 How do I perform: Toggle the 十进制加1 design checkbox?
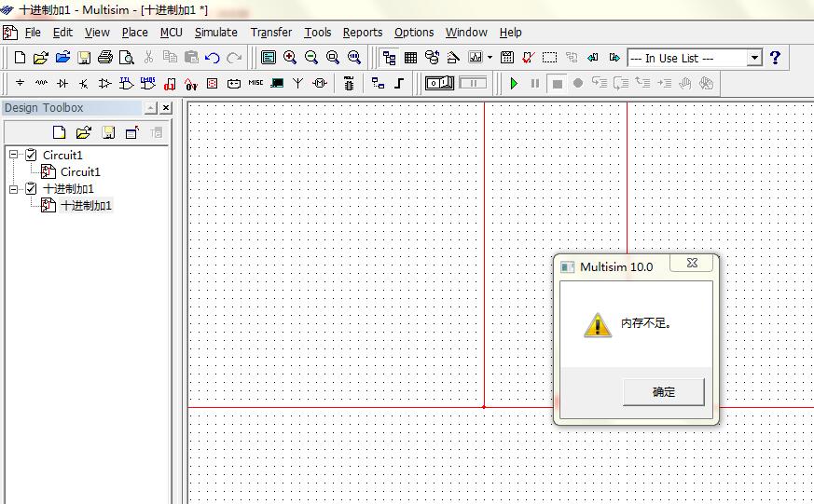tap(31, 189)
